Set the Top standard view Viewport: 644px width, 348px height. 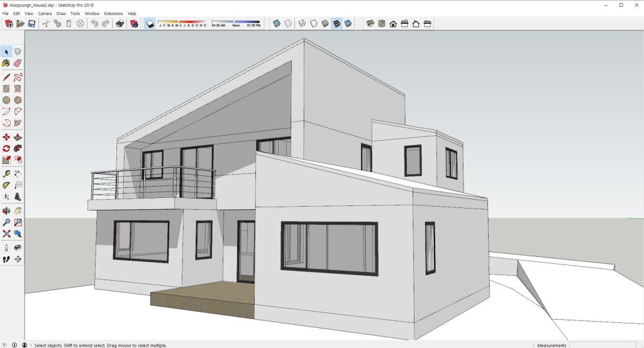point(382,24)
